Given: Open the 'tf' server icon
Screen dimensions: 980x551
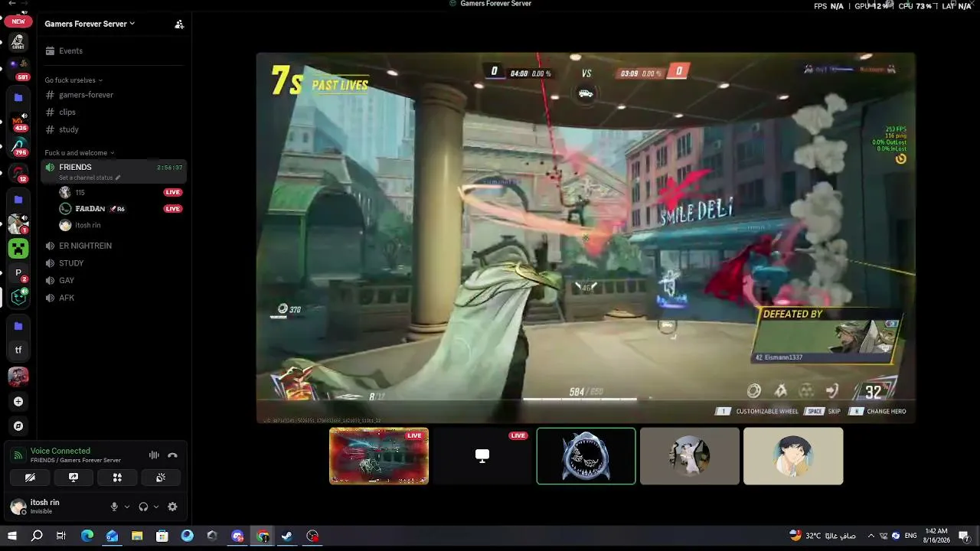Looking at the screenshot, I should (x=18, y=350).
